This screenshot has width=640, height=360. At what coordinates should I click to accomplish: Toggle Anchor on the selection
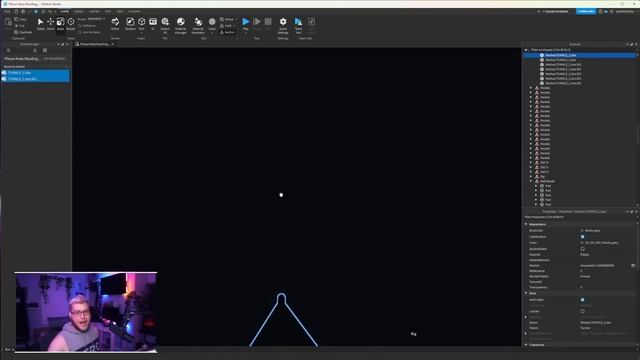click(x=227, y=32)
